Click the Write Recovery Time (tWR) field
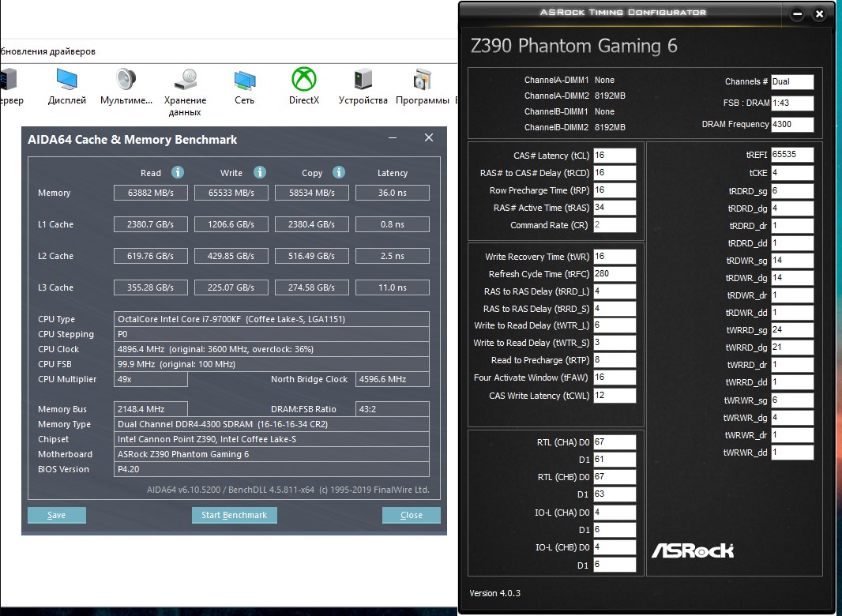The image size is (842, 616). (x=615, y=256)
